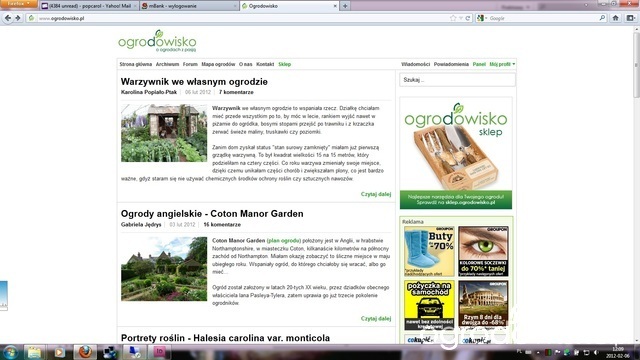Click the ogrodowisko logo
640x360 pixels.
pyautogui.click(x=157, y=41)
